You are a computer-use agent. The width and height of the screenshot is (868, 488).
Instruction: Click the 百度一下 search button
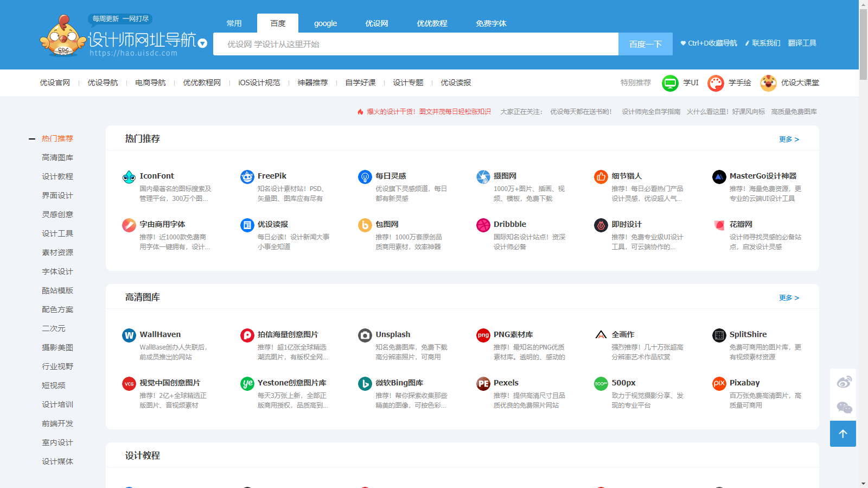click(x=646, y=44)
